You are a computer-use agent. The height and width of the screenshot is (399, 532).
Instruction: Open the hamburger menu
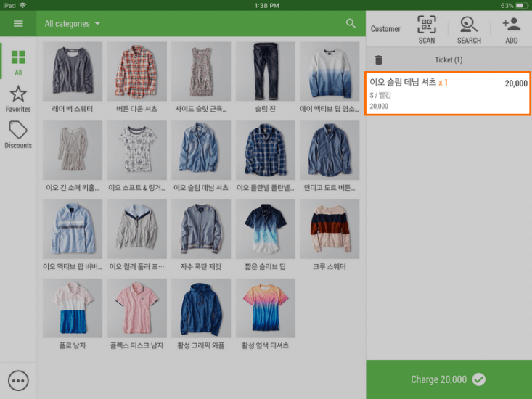[18, 23]
